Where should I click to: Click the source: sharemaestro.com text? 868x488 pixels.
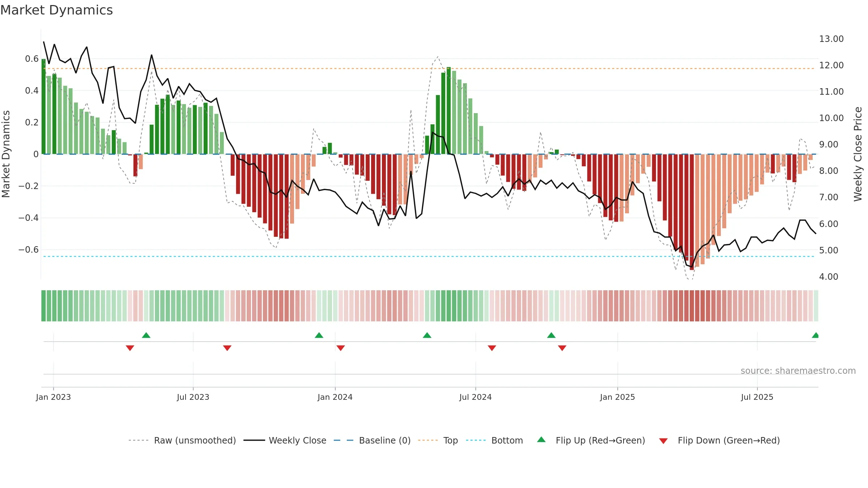click(x=798, y=371)
